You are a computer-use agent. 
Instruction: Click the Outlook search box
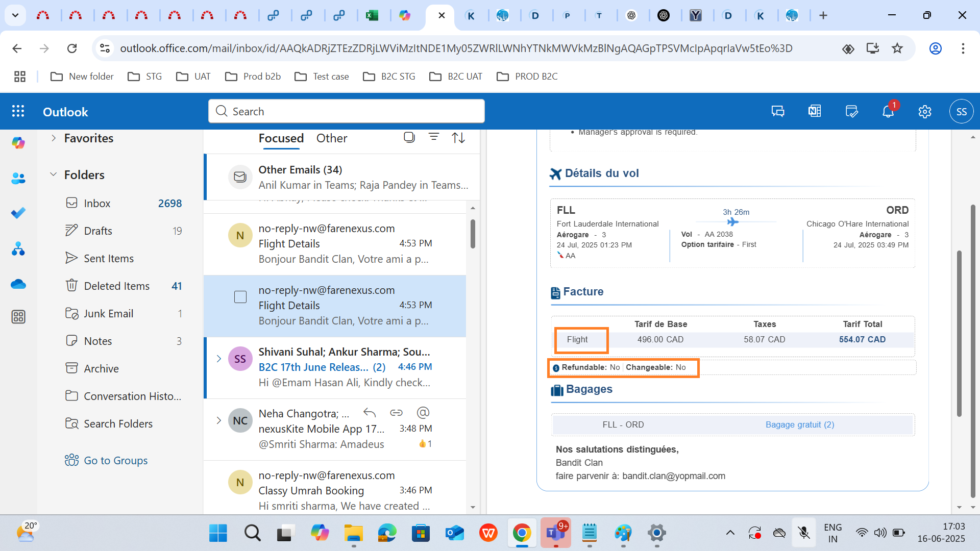[347, 111]
